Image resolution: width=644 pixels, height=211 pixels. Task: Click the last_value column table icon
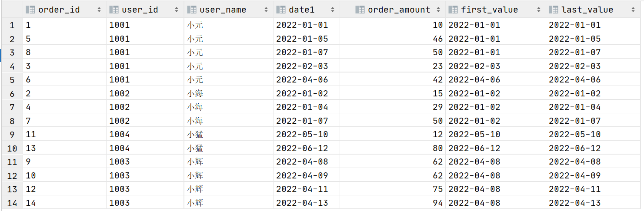(554, 10)
